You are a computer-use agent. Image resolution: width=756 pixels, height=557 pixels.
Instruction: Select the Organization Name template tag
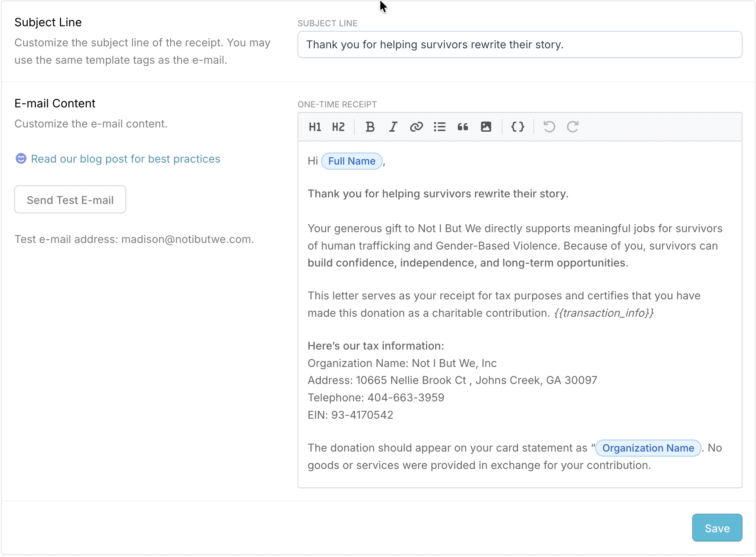click(648, 448)
